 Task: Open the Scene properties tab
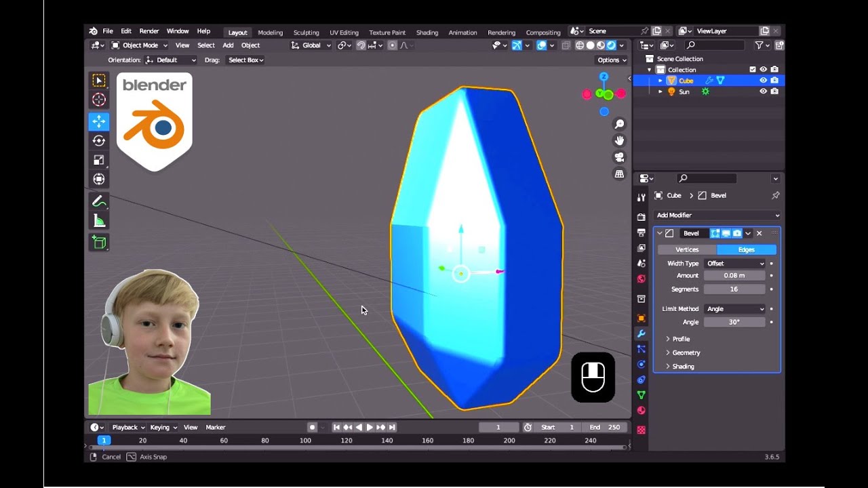click(x=642, y=263)
